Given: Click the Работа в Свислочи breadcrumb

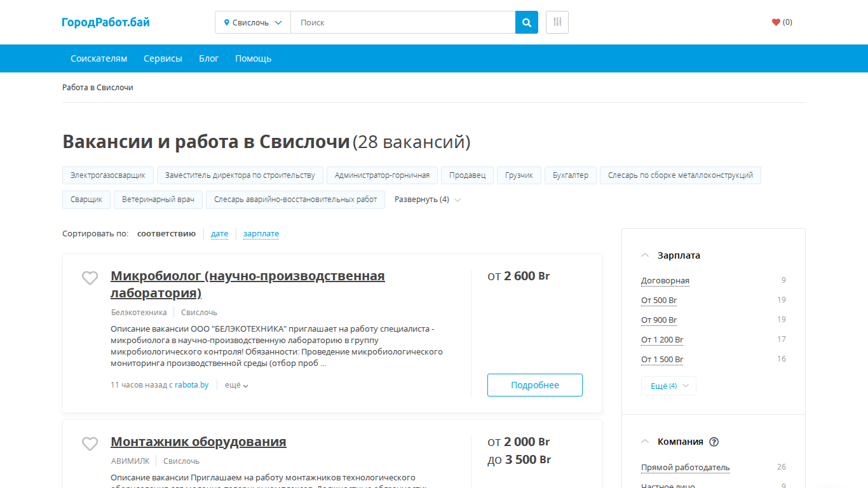Looking at the screenshot, I should point(98,88).
